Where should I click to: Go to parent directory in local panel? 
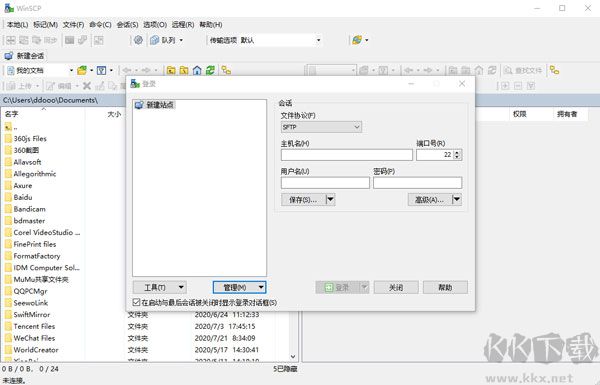[171, 70]
